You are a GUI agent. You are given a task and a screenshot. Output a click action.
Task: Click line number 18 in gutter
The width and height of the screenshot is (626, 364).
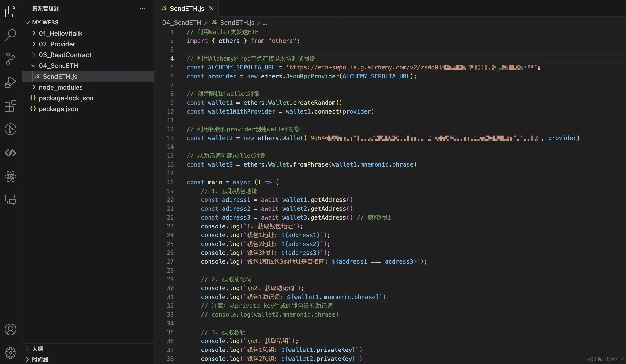tap(170, 182)
